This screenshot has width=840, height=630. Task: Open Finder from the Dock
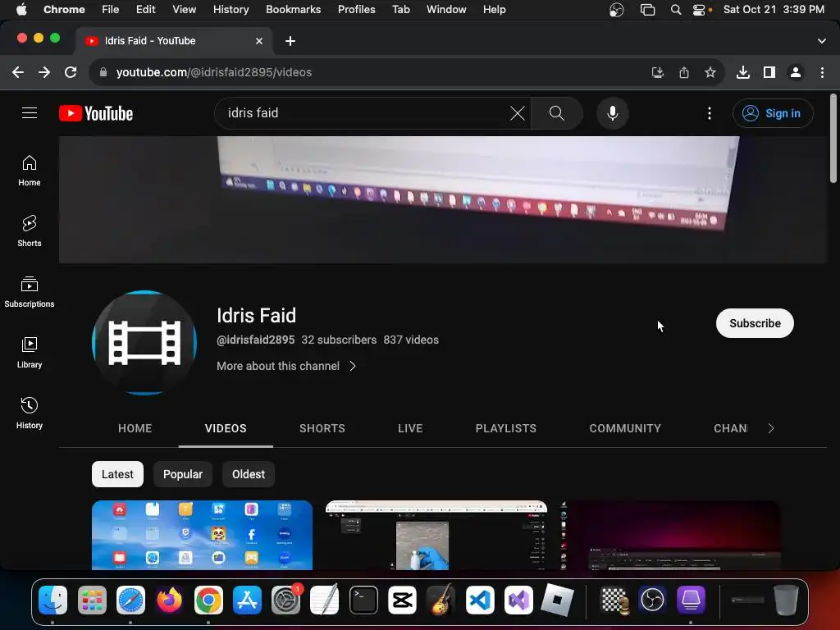53,600
